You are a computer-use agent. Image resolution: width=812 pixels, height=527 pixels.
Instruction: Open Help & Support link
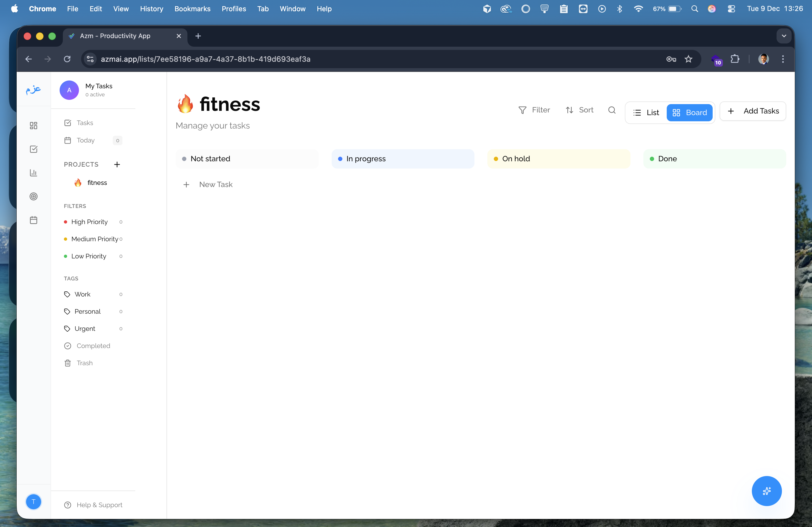99,505
